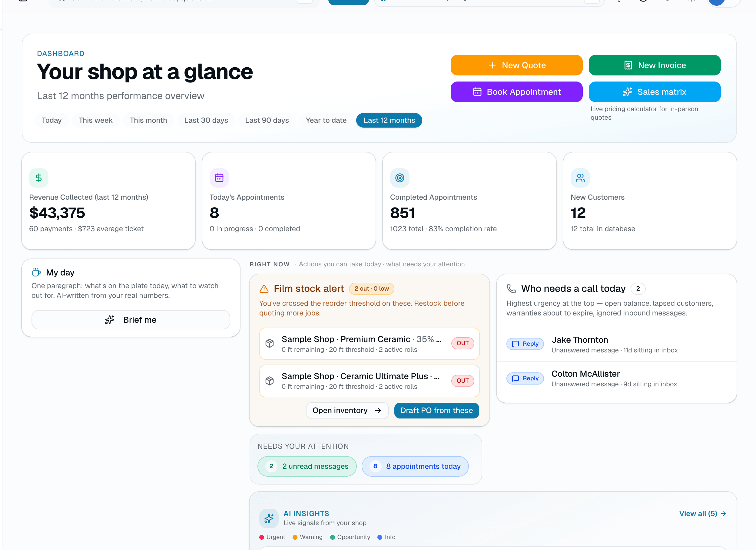
Task: Click the 'NEEDS YOUR ATTENTION' heading
Action: (303, 447)
